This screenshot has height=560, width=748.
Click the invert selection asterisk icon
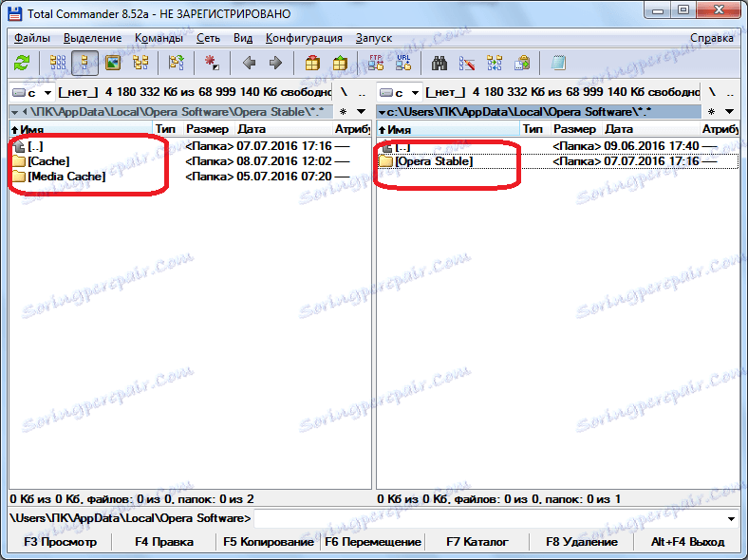click(212, 63)
